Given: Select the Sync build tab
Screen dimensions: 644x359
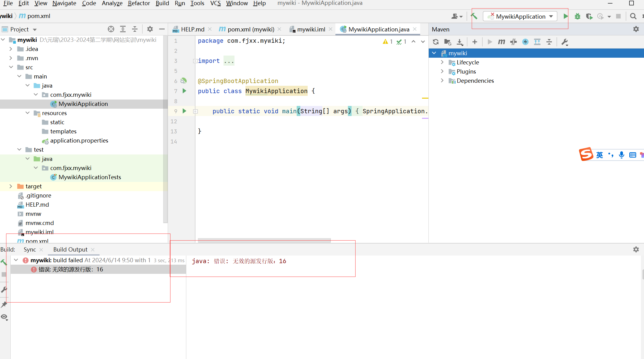Looking at the screenshot, I should pos(30,249).
